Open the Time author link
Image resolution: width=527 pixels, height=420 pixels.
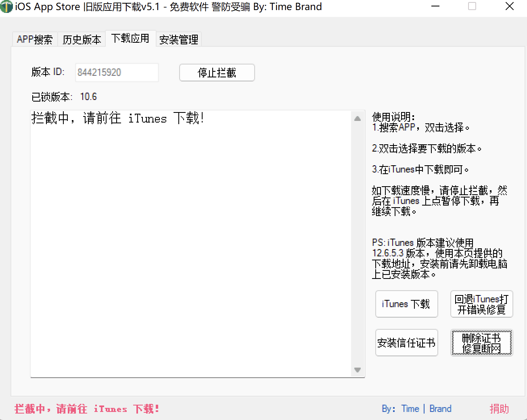tap(410, 409)
